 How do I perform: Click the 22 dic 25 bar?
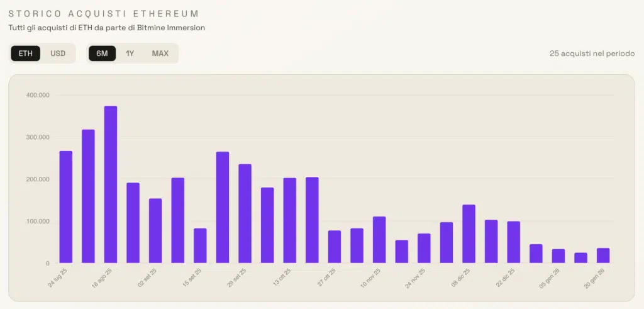click(x=513, y=242)
